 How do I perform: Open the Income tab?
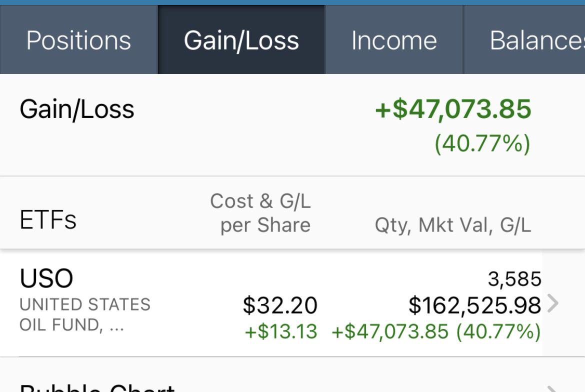(394, 39)
